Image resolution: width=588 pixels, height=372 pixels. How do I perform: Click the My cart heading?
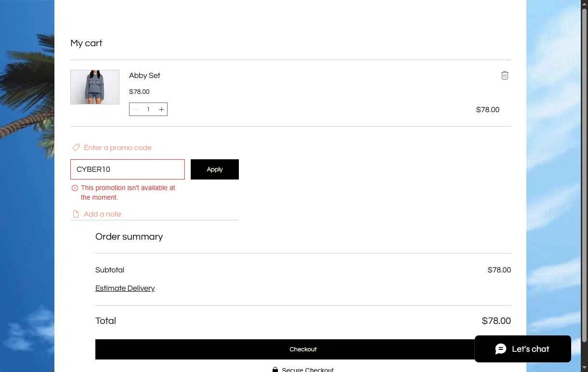[x=86, y=43]
